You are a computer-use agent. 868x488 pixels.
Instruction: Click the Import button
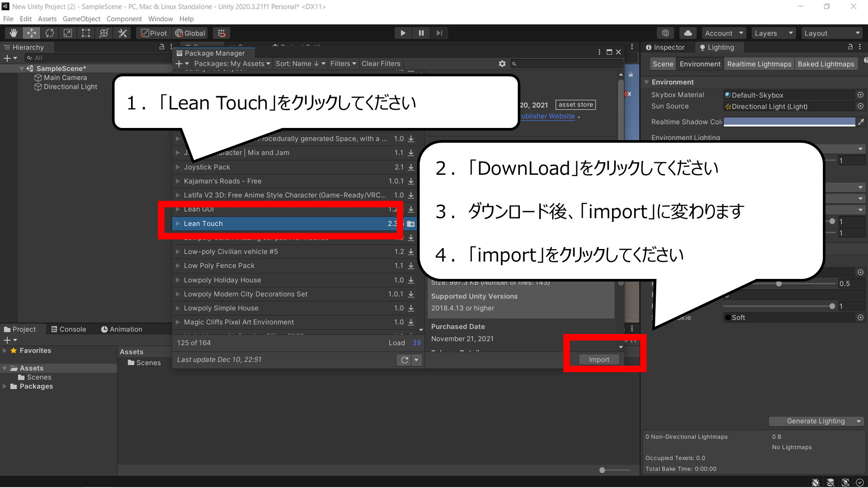coord(599,360)
